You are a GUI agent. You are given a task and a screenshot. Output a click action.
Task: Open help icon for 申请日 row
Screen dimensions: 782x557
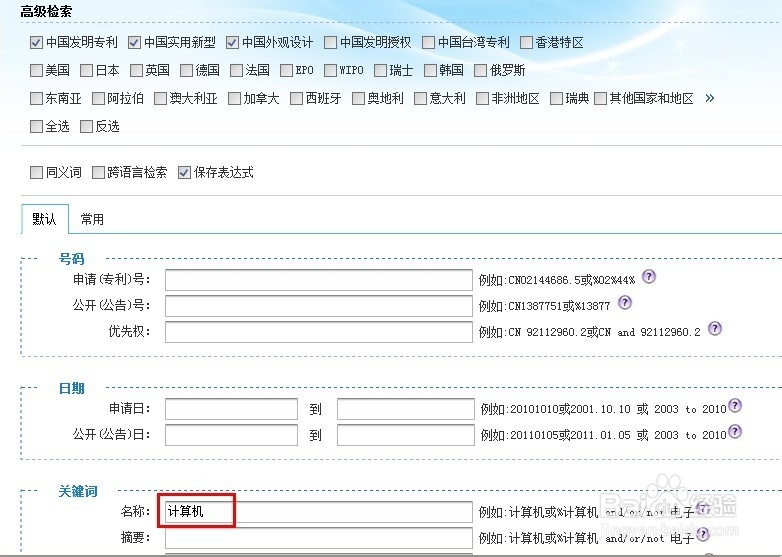[735, 405]
